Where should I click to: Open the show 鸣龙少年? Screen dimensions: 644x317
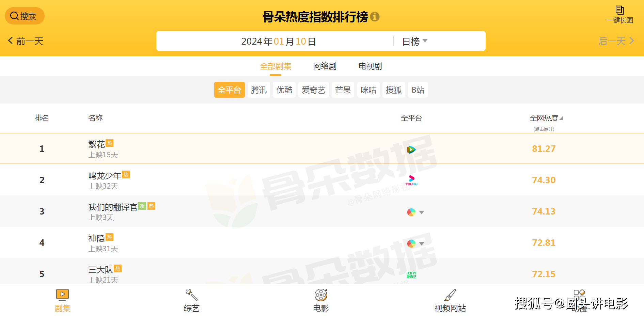point(105,176)
